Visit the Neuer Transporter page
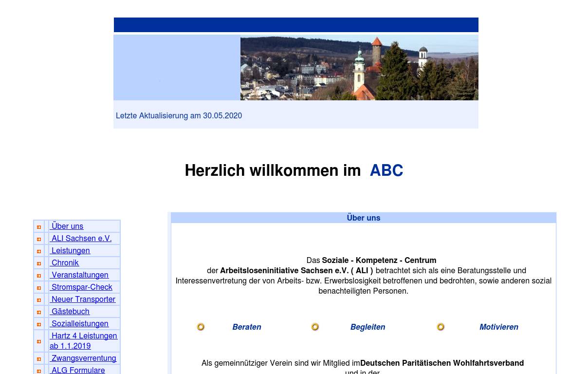Viewport: 588px width, 374px height. [x=83, y=299]
